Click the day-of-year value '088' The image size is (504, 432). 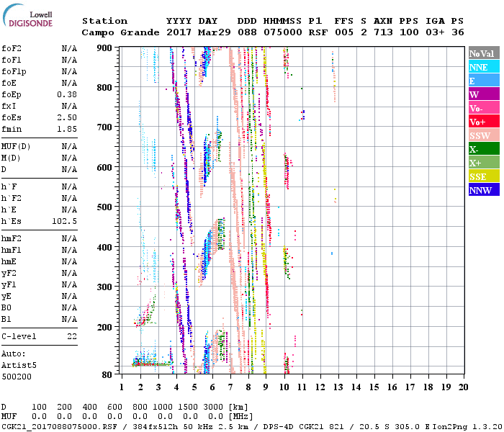(247, 32)
